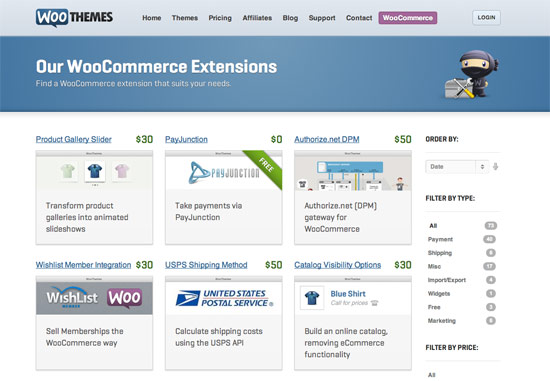Image resolution: width=550 pixels, height=381 pixels.
Task: Click the purple WooCommerce button
Action: pos(408,18)
